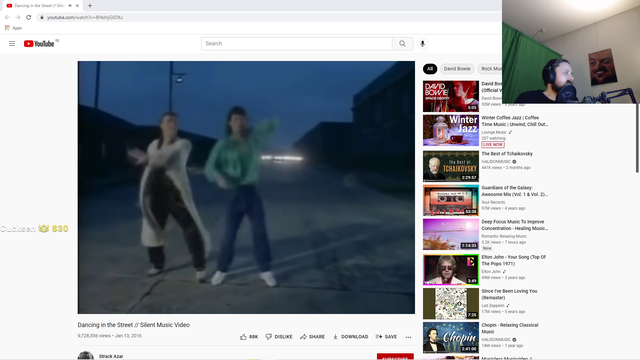Screen dimensions: 640x360
Task: Open a new browser tab
Action: [x=90, y=6]
